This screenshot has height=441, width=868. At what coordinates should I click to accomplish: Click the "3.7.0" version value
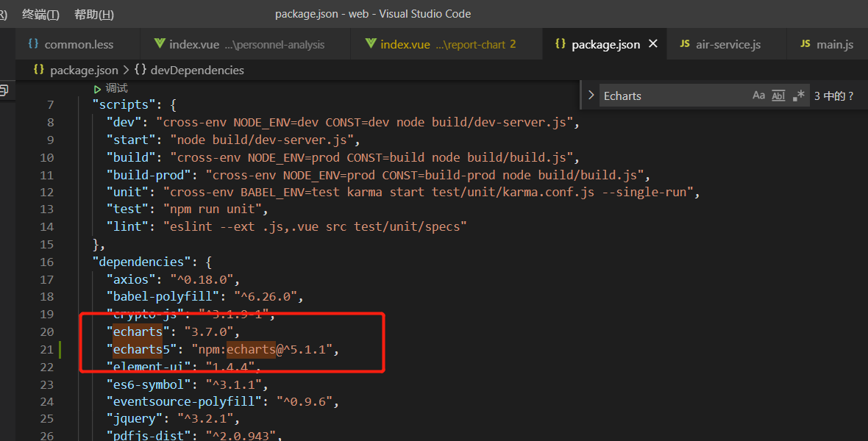pyautogui.click(x=209, y=332)
